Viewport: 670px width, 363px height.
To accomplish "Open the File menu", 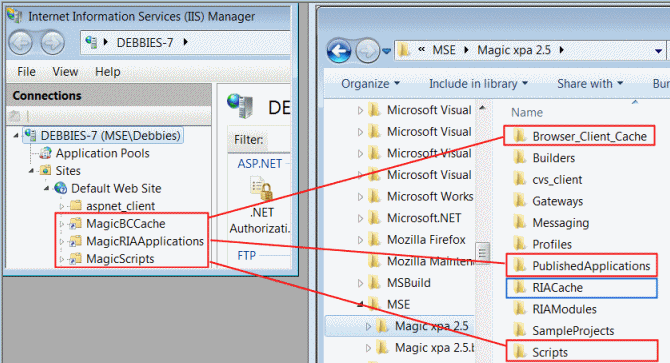I will point(26,72).
